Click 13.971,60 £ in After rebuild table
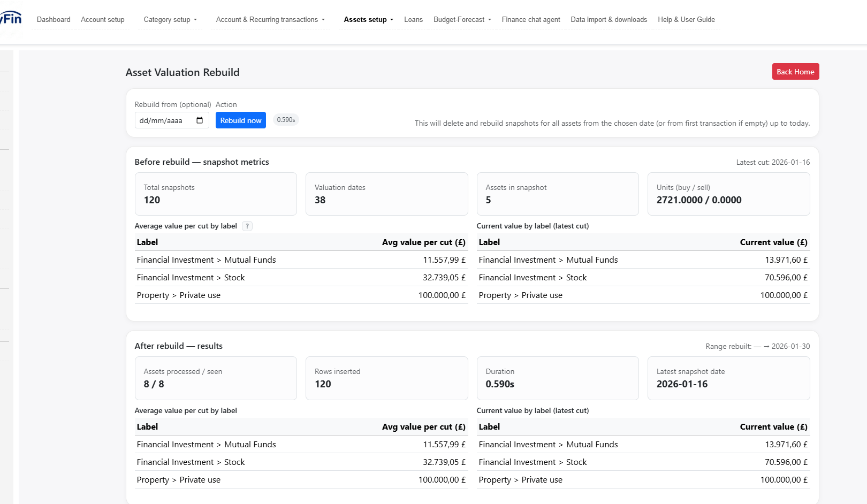The image size is (867, 504). [786, 445]
